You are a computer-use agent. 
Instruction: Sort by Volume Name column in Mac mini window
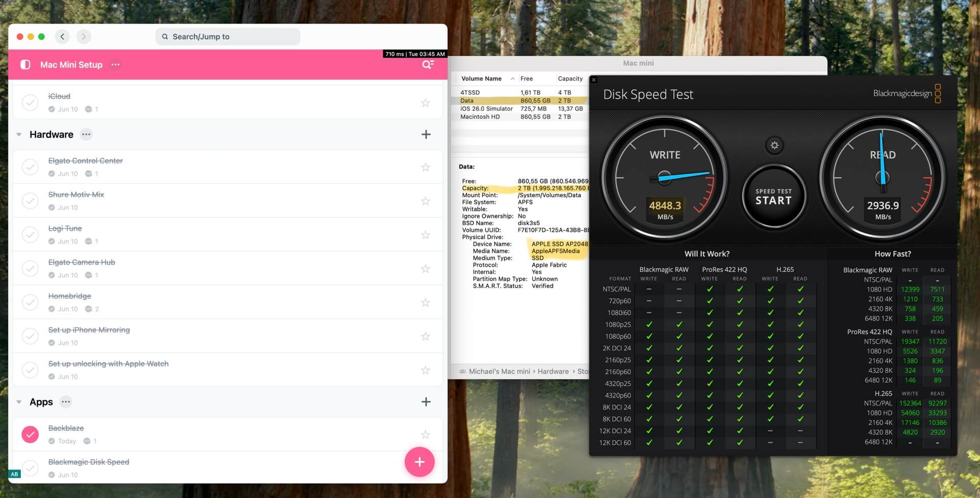tap(481, 79)
